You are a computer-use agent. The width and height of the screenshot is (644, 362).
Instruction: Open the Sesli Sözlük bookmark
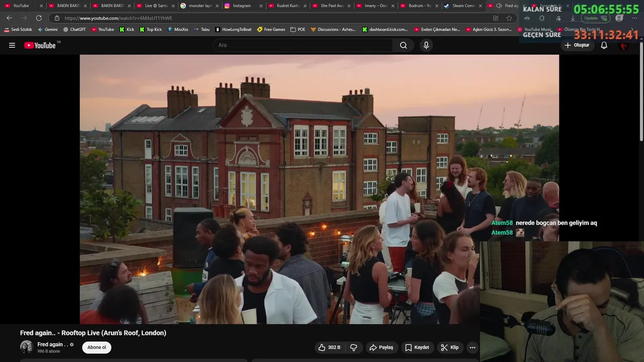coord(18,30)
